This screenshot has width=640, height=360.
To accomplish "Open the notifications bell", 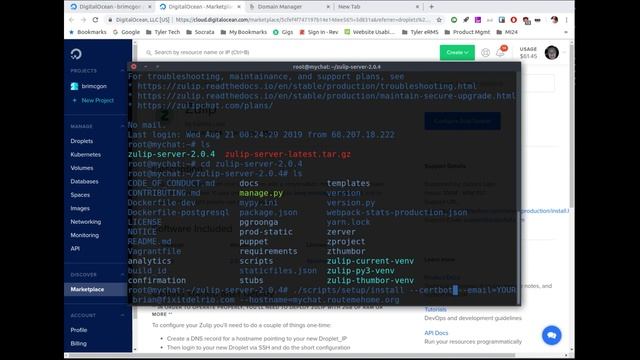I will (x=500, y=53).
